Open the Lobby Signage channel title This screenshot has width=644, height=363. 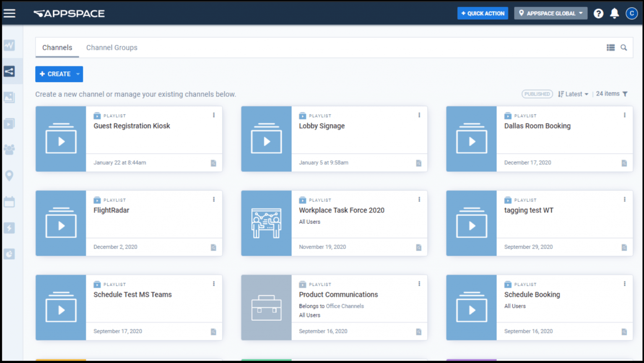(322, 126)
